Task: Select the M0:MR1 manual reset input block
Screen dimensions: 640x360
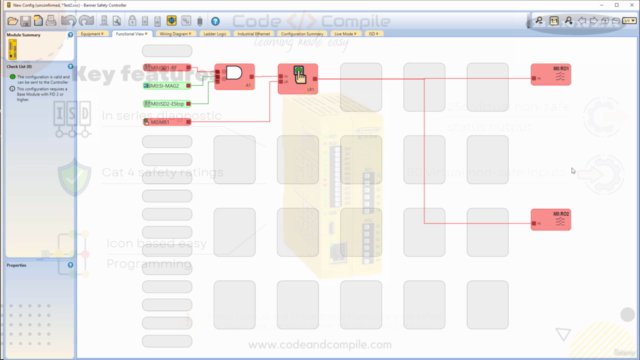Action: coord(167,122)
